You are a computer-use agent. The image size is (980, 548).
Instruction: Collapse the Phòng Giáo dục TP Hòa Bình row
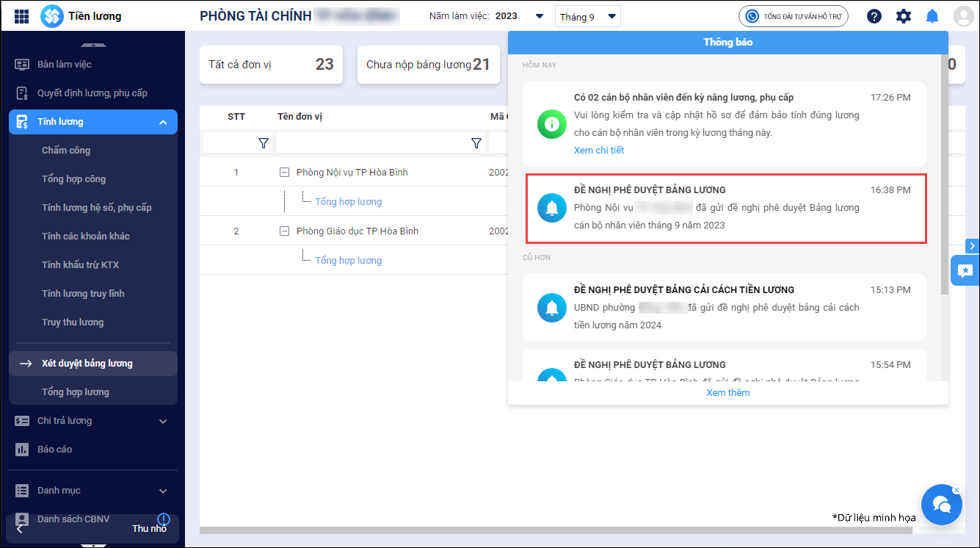point(284,231)
